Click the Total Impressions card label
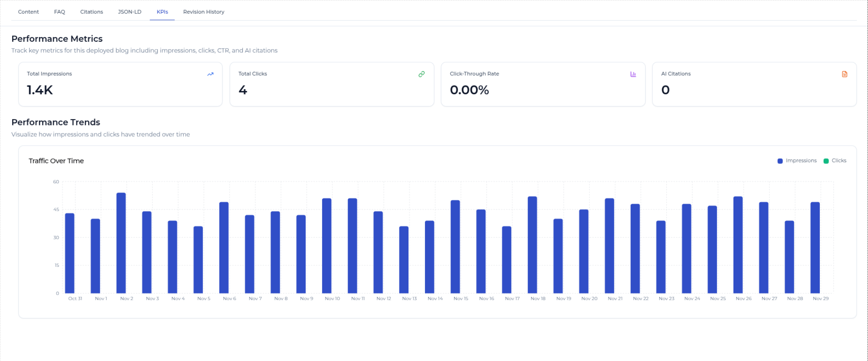This screenshot has width=868, height=361. tap(49, 74)
